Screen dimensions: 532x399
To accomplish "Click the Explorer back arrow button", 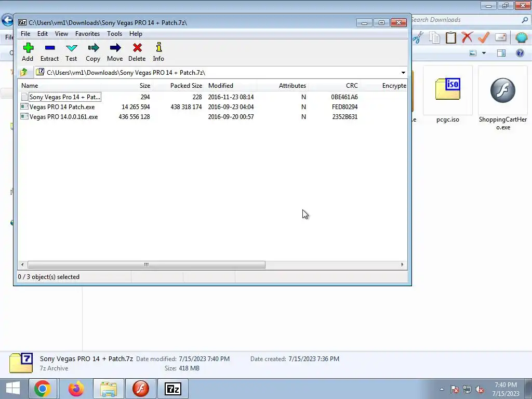I will [7, 20].
